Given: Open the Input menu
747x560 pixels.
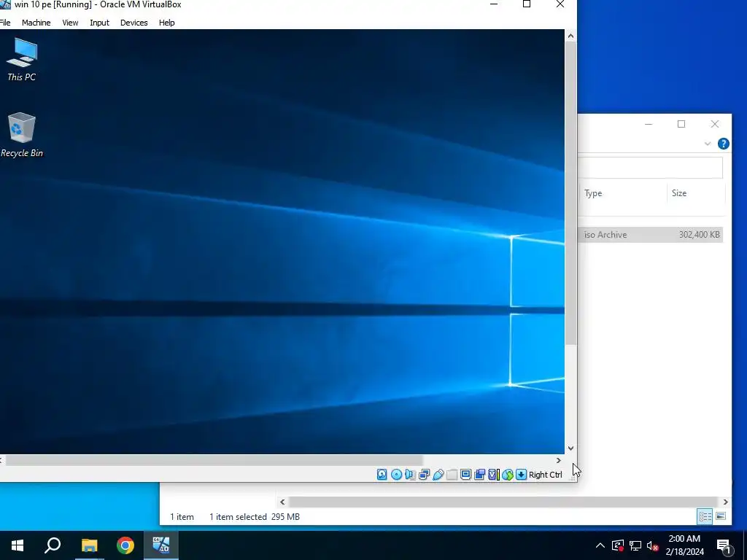Looking at the screenshot, I should (x=99, y=23).
